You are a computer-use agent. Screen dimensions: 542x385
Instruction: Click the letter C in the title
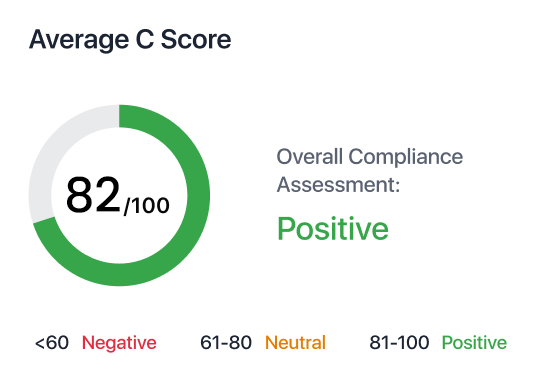tap(144, 39)
